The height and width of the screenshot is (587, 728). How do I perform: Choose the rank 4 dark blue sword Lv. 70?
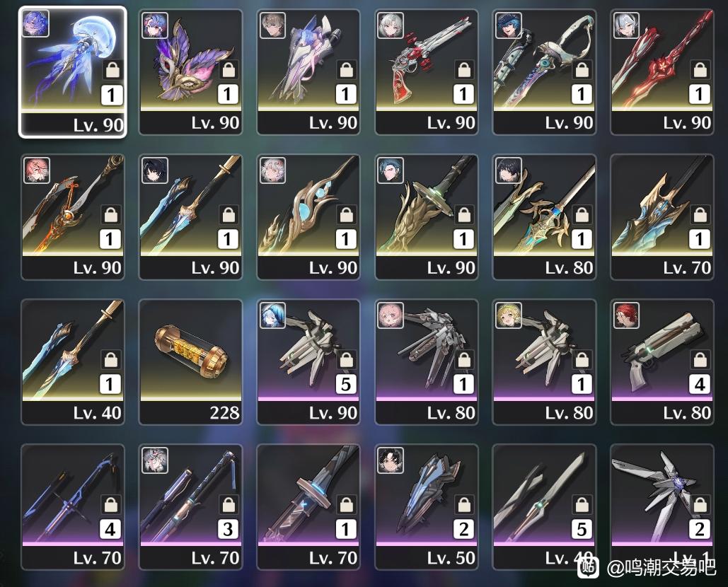coord(72,506)
